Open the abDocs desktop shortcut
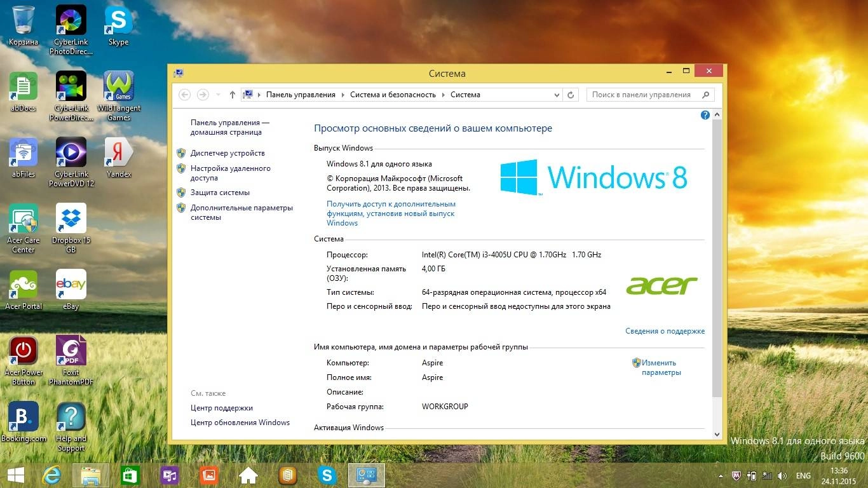The width and height of the screenshot is (868, 488). pos(24,91)
